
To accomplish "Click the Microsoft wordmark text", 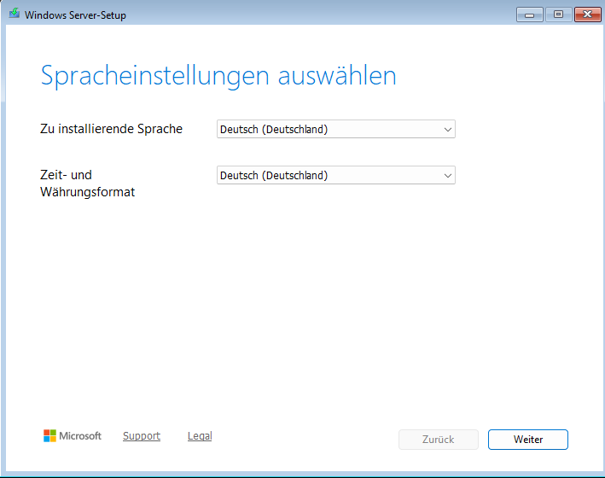I will point(80,436).
